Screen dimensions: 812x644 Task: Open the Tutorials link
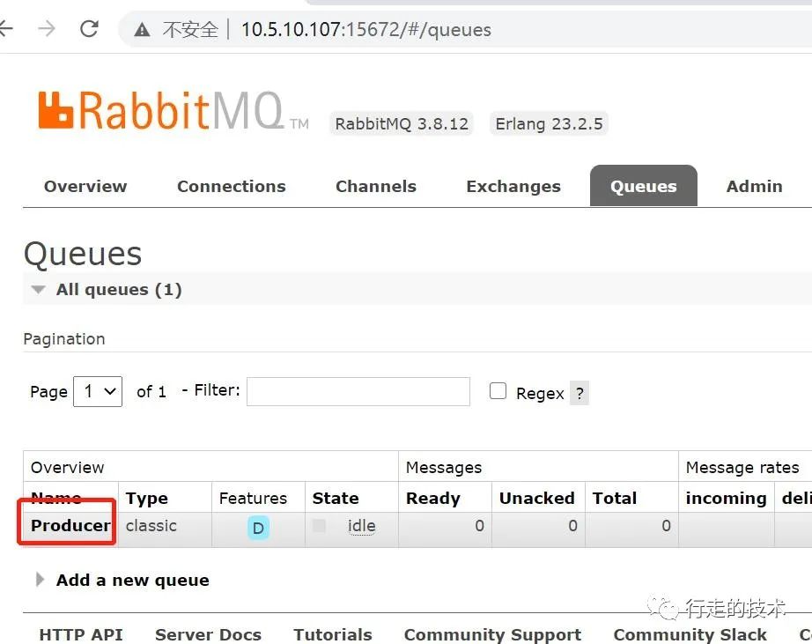point(333,634)
